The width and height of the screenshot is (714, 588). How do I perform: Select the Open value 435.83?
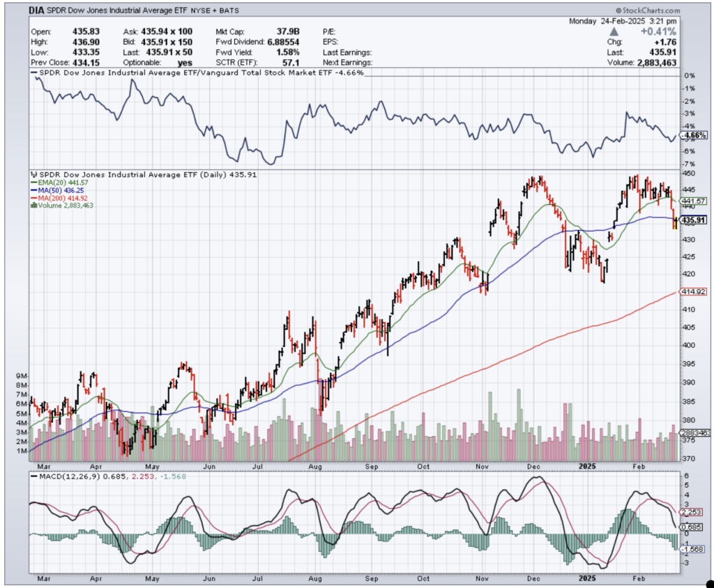click(86, 31)
